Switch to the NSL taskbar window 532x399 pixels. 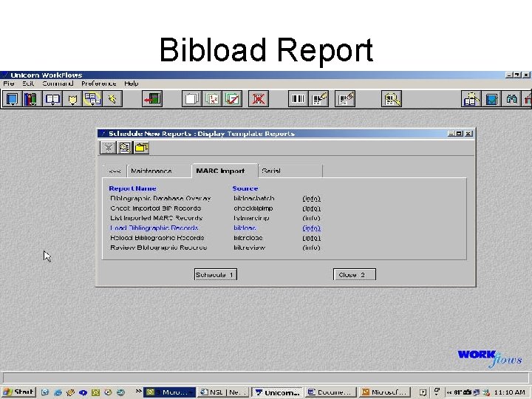tap(224, 392)
